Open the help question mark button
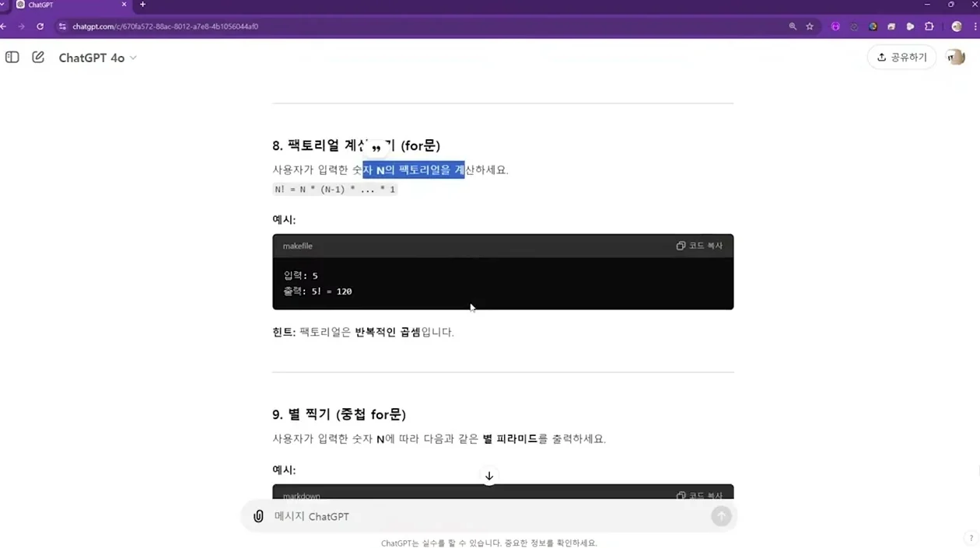Image resolution: width=980 pixels, height=548 pixels. coord(971,538)
